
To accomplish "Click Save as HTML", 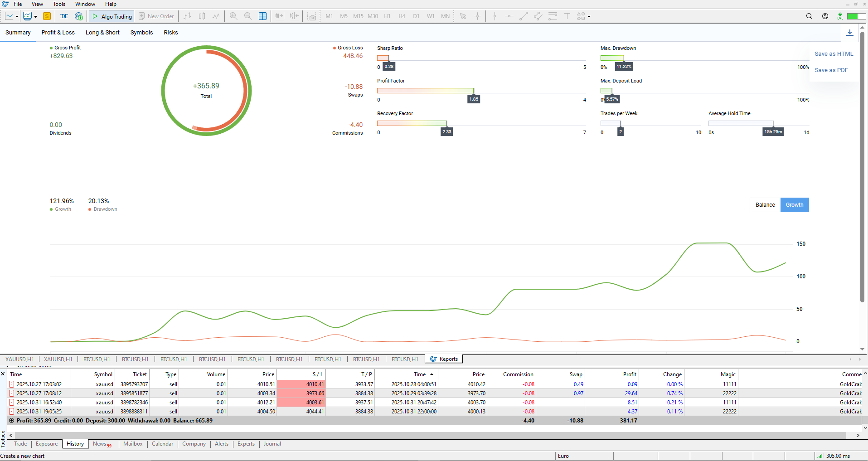I will point(834,54).
